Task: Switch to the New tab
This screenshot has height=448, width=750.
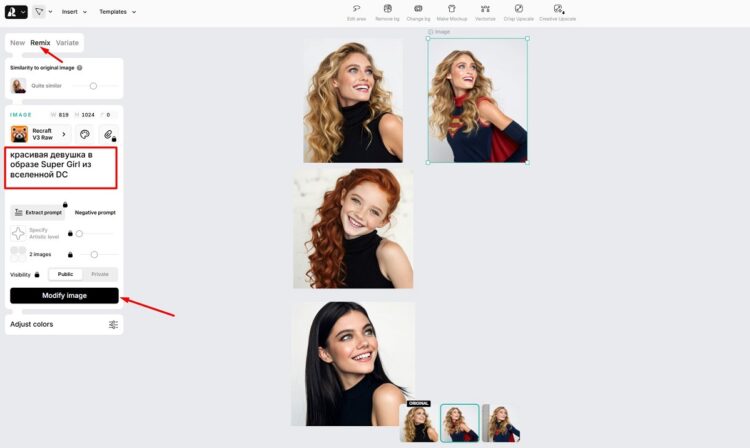Action: pyautogui.click(x=17, y=43)
